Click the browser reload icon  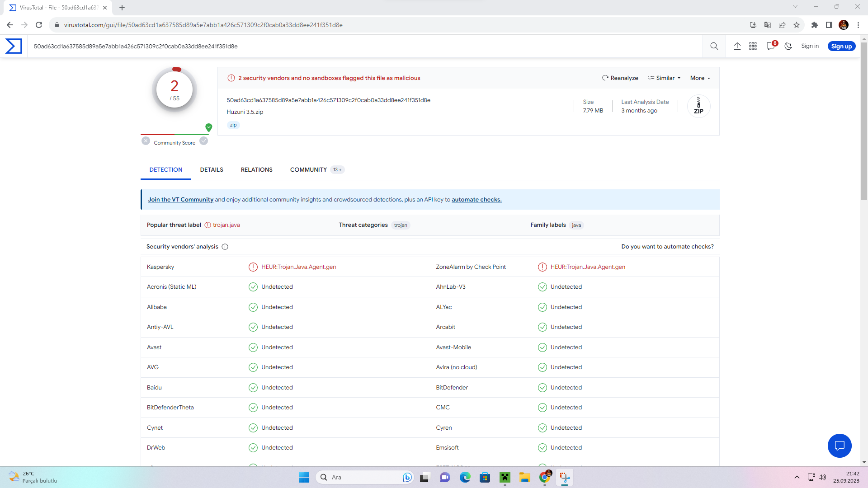coord(39,25)
